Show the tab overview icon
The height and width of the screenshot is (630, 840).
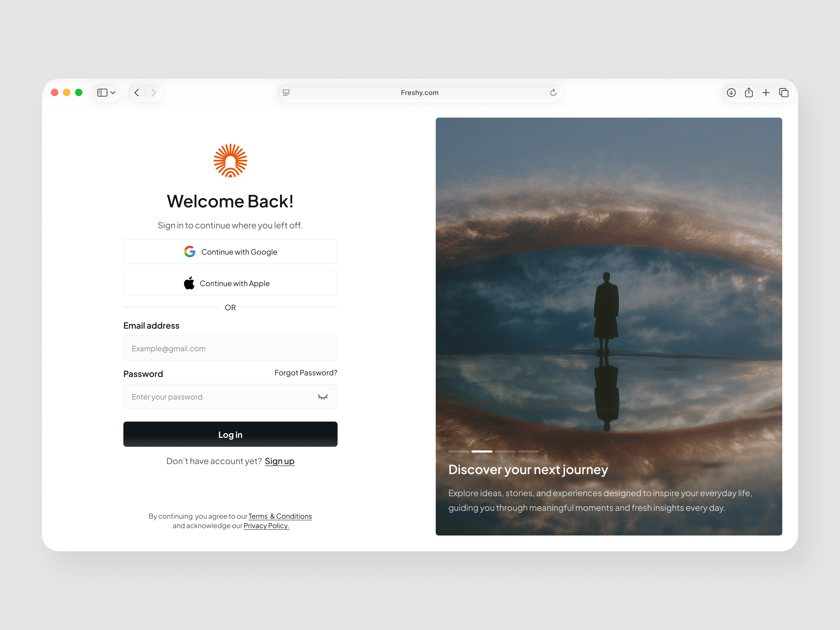[783, 93]
